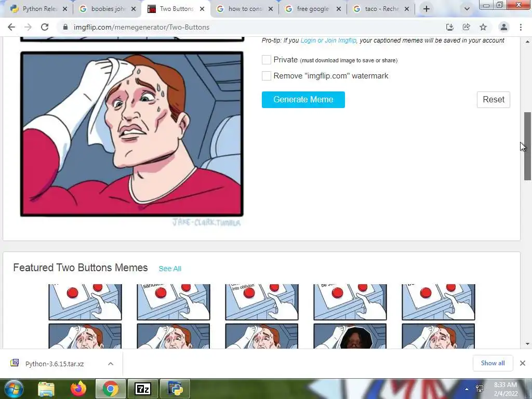Switch to the taco Recherche tab

[x=381, y=9]
